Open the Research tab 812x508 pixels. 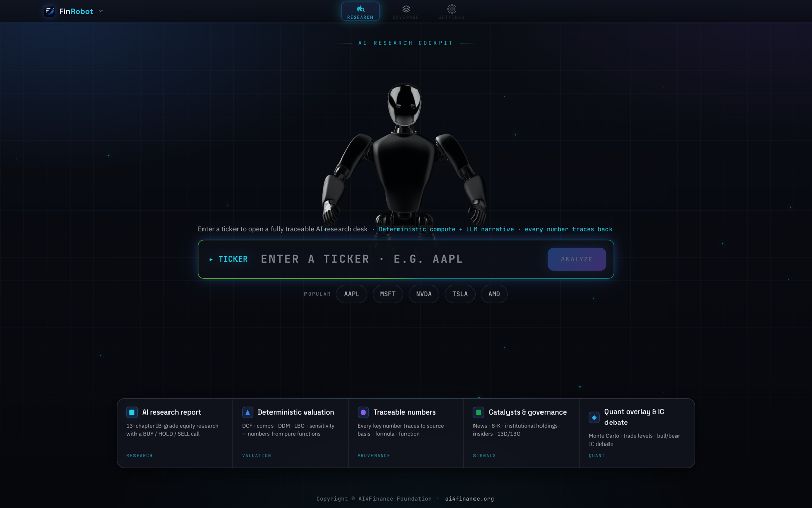pyautogui.click(x=360, y=11)
